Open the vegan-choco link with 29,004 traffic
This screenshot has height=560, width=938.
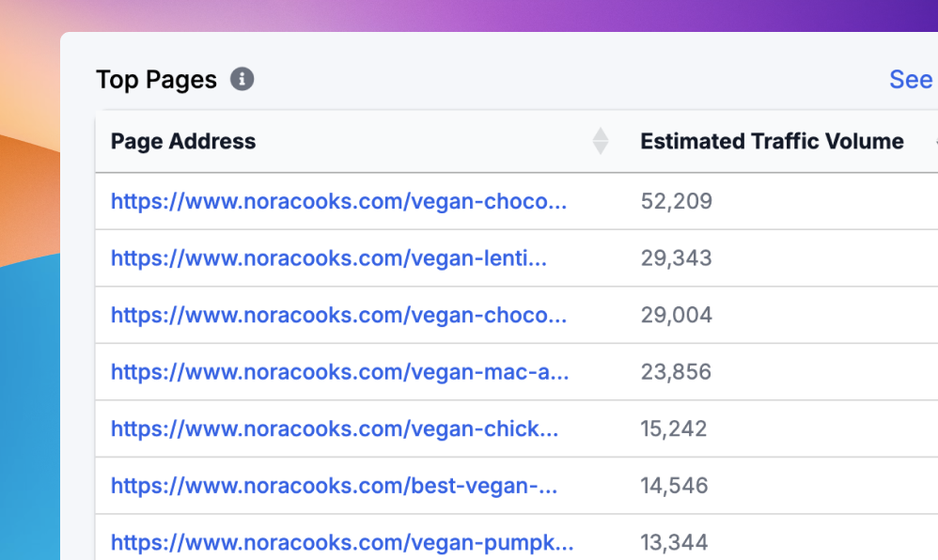(338, 315)
